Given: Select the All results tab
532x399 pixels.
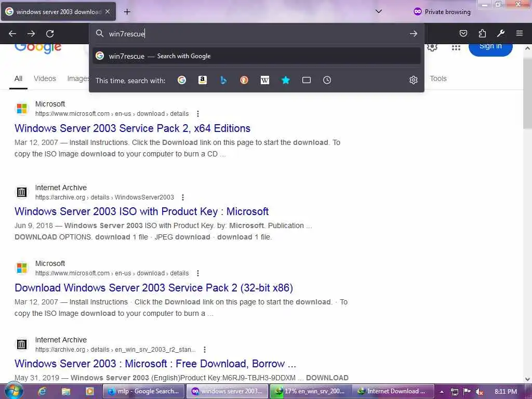Looking at the screenshot, I should coord(18,79).
